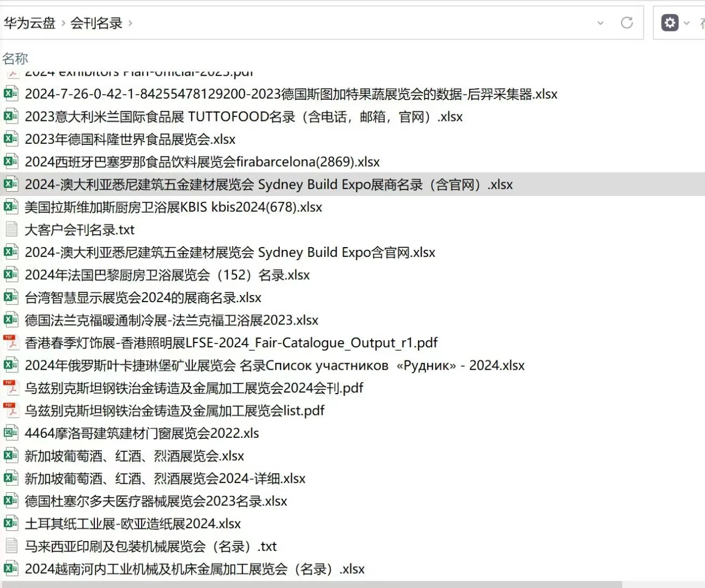Click the Excel icon of KBIS kbis2024 file
The width and height of the screenshot is (705, 588).
10,206
